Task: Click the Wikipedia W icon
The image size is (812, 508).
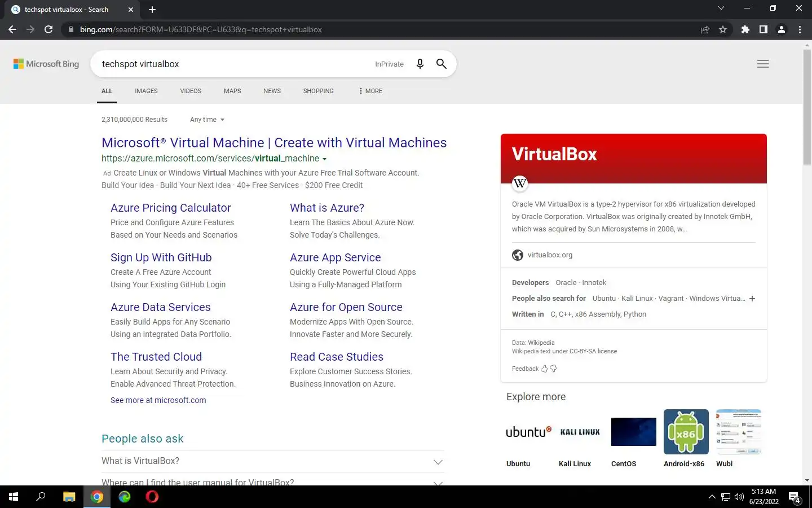Action: (x=520, y=183)
